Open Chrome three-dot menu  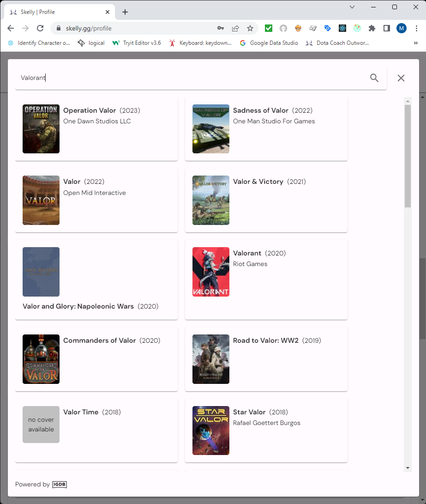point(416,28)
